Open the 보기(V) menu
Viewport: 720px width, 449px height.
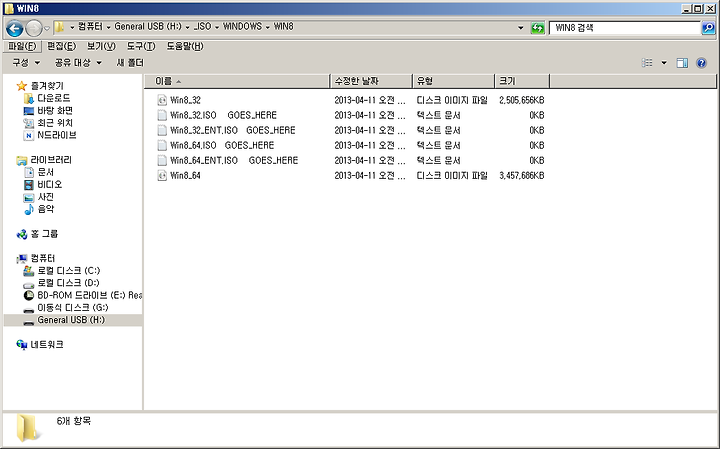[x=101, y=46]
